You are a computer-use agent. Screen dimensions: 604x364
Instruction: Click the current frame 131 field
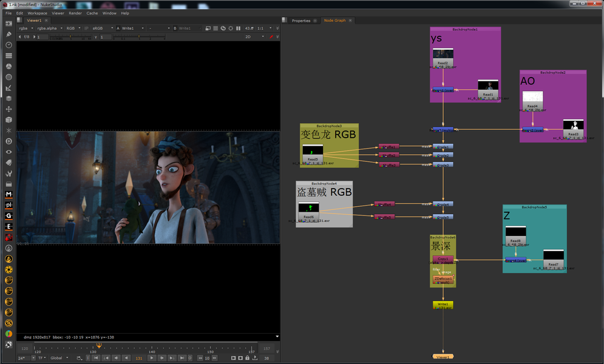pyautogui.click(x=139, y=358)
